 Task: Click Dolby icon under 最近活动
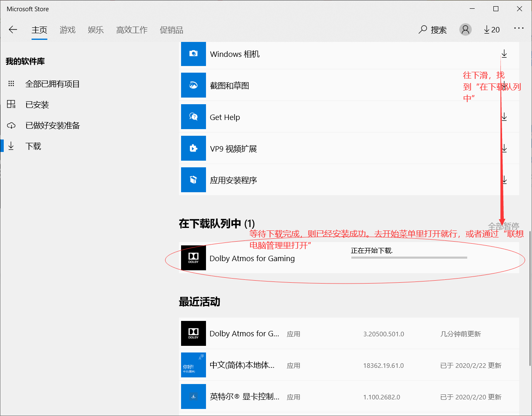(x=194, y=333)
